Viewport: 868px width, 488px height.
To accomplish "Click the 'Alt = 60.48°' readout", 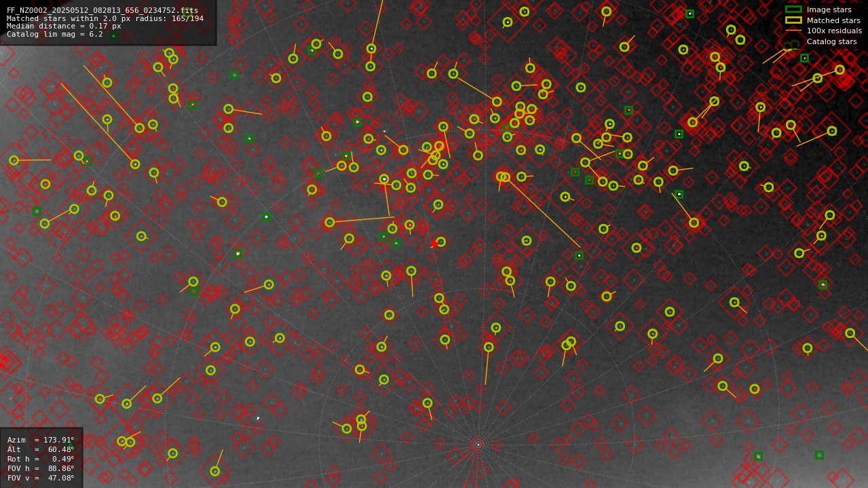I will click(41, 450).
